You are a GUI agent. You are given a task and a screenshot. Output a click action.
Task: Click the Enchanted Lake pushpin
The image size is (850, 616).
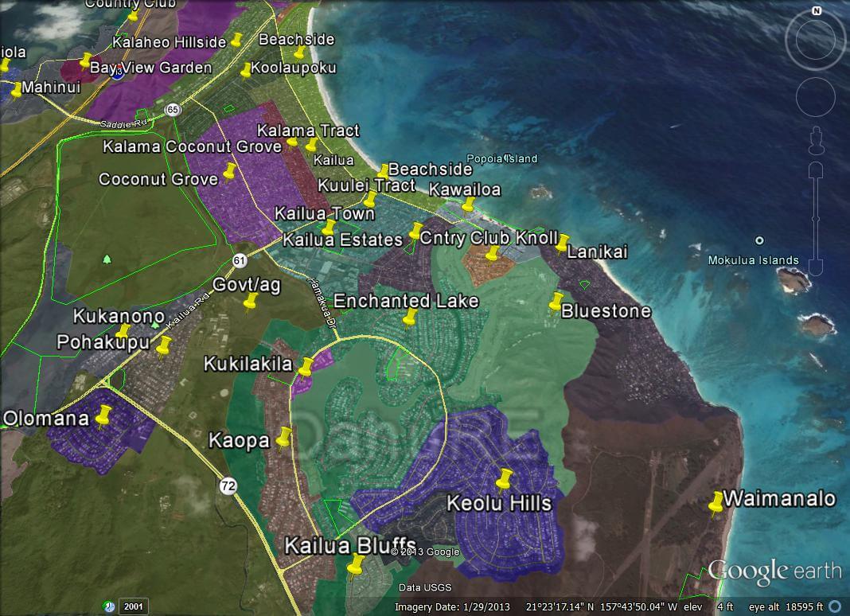[x=411, y=317]
